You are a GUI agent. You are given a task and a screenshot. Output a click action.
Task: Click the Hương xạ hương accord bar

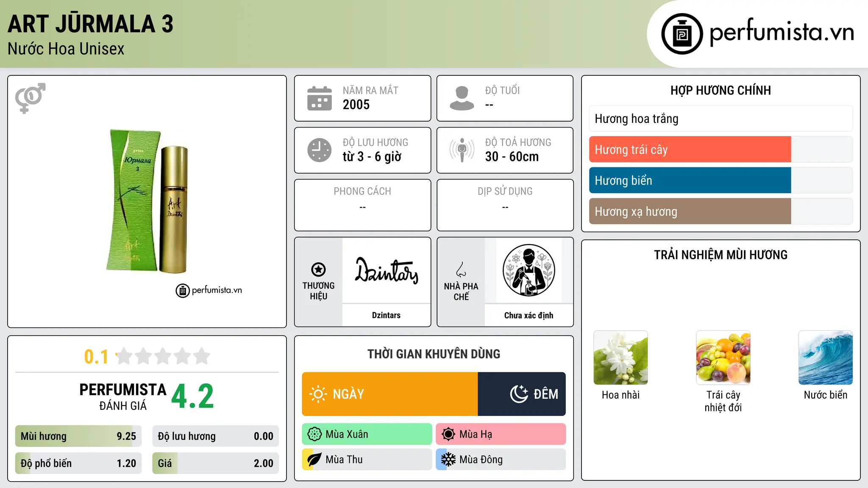coord(721,211)
